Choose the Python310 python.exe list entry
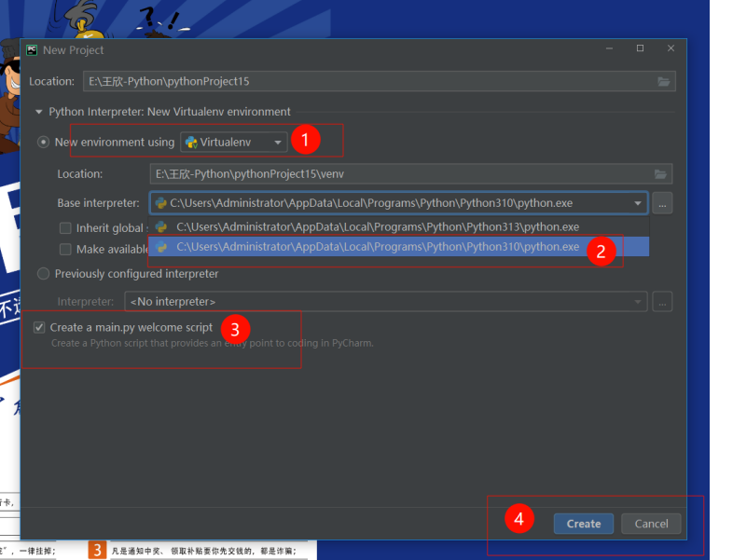Screen dimensions: 733x560 click(399, 247)
